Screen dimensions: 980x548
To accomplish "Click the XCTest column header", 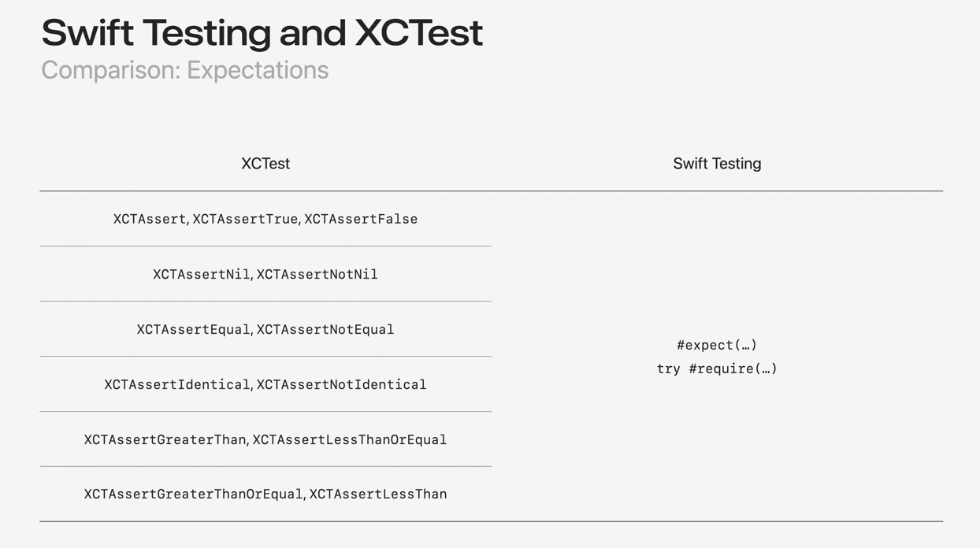I will pos(265,164).
